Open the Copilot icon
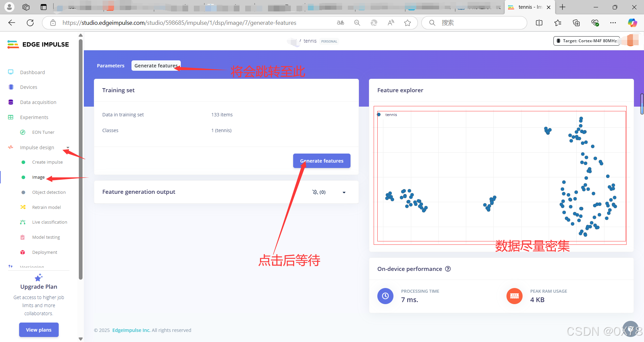Screen dimensions: 644x342 click(x=632, y=23)
